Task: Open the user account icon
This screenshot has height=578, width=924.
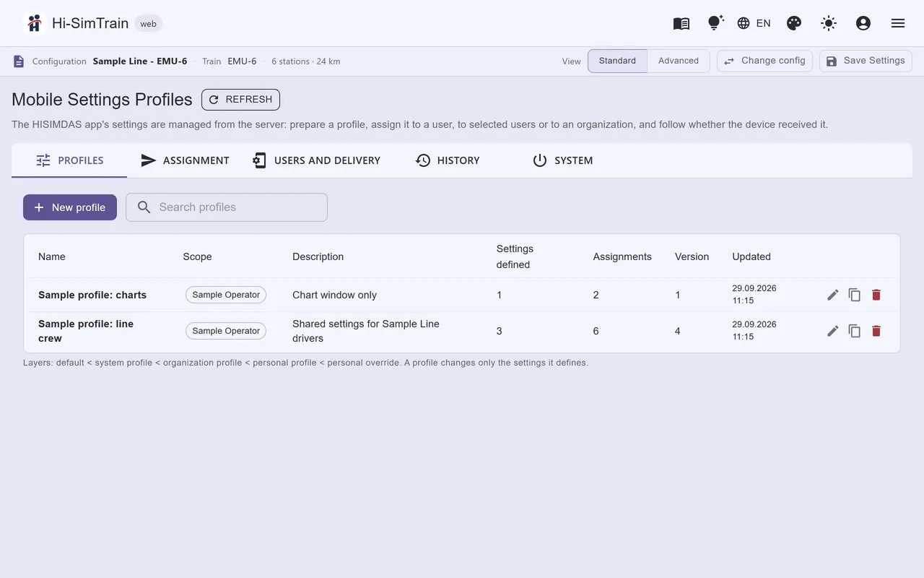Action: tap(863, 23)
